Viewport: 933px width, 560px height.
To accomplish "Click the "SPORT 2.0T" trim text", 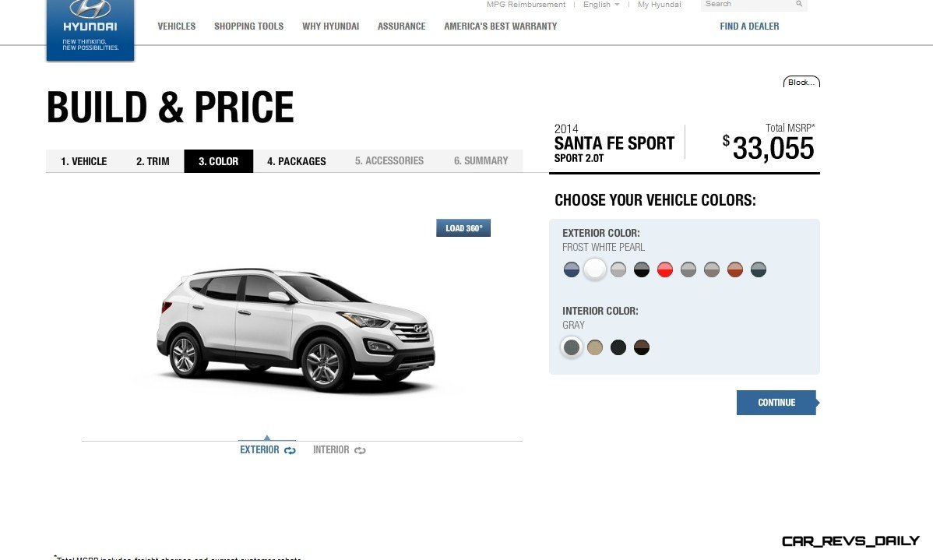I will point(579,158).
